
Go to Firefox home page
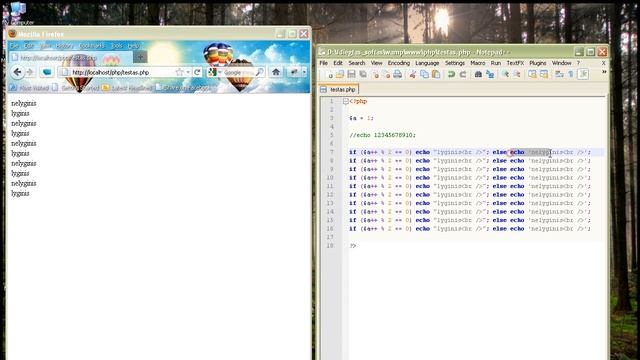pos(276,72)
